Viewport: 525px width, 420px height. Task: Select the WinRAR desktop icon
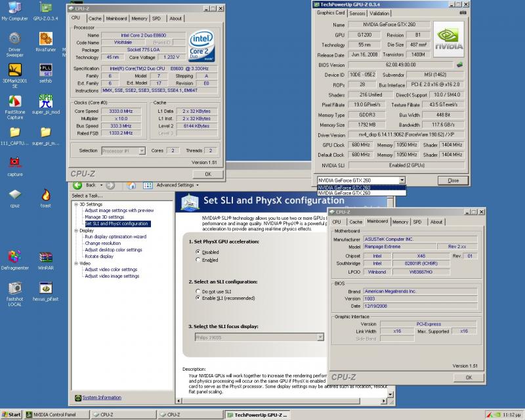click(x=45, y=261)
